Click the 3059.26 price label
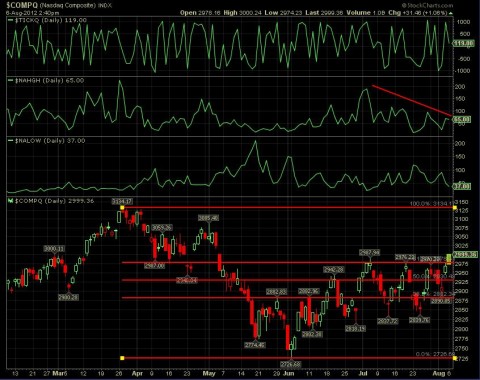 point(162,227)
